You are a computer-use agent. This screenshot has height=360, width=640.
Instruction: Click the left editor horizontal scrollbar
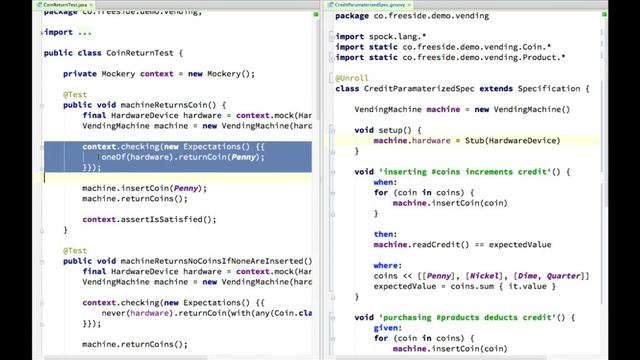[127, 358]
